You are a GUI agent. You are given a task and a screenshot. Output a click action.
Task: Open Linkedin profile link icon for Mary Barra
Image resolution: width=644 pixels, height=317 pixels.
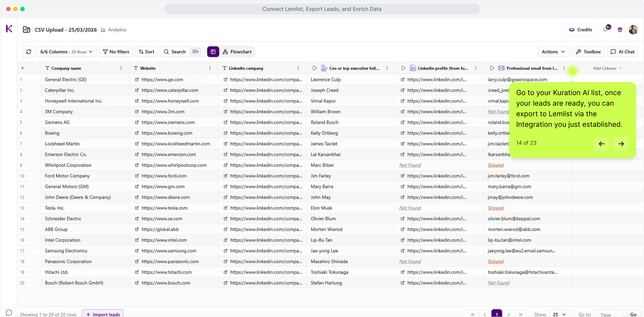402,187
